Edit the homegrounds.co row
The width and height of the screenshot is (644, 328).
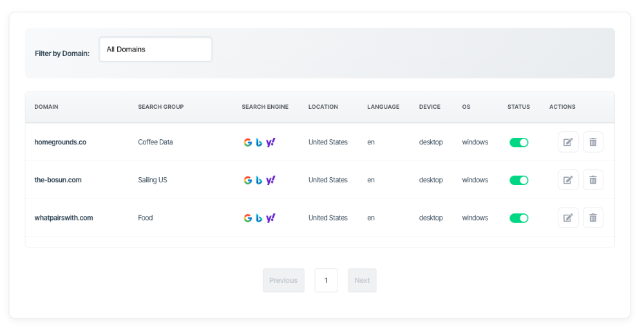(568, 142)
